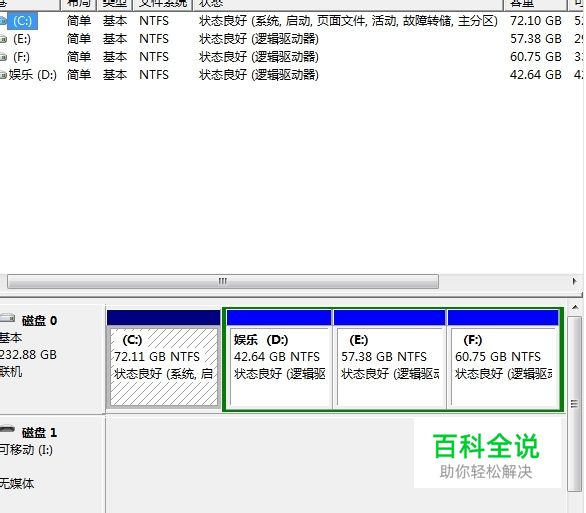Click the 42.64 GB capacity cell in list

536,74
